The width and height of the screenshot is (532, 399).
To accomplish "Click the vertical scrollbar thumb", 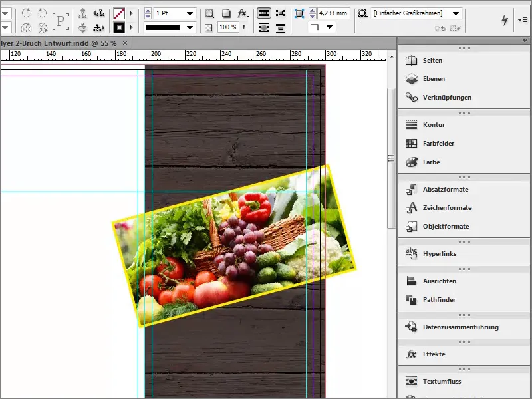I will [x=391, y=158].
